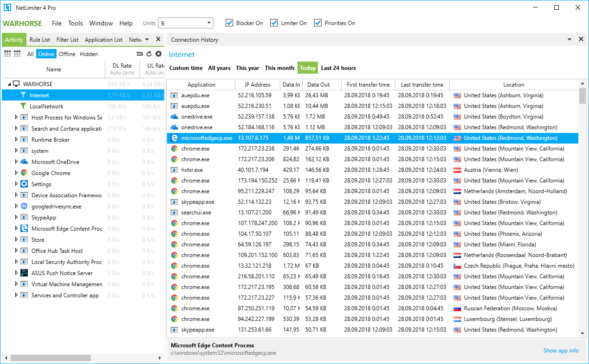This screenshot has width=589, height=364.
Task: Disable the Limiter On checkbox
Action: point(274,23)
